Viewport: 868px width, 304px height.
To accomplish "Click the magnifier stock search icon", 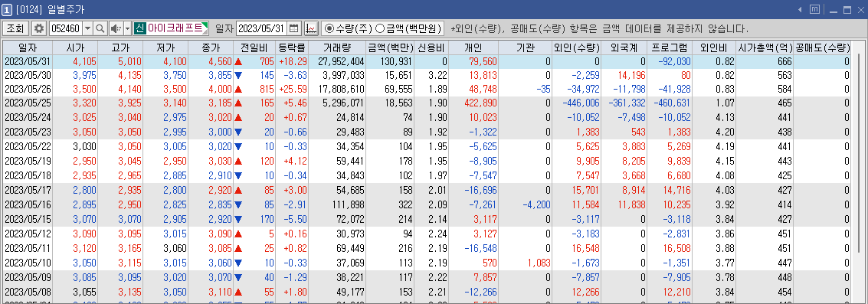I will (100, 28).
